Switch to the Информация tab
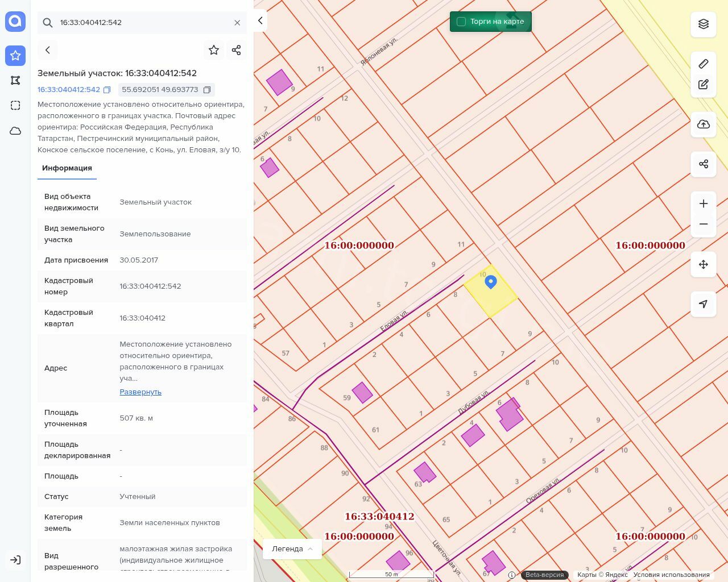 click(x=67, y=168)
